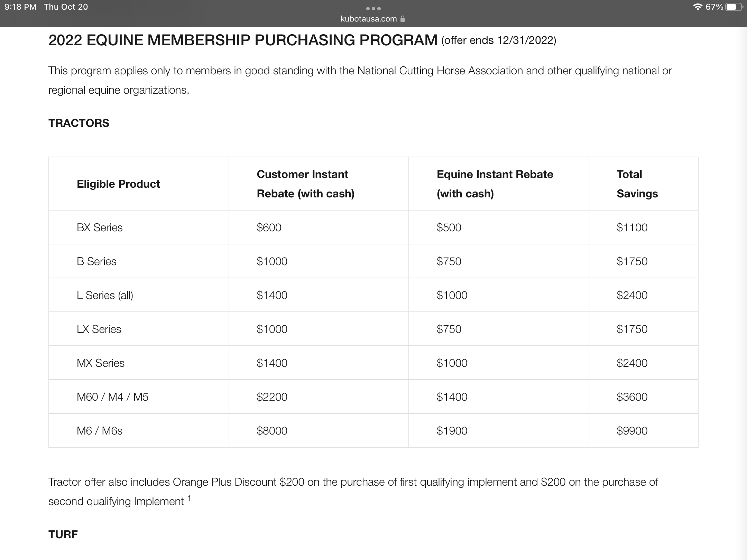Select the M60 / M4 / M5 row label

pyautogui.click(x=112, y=397)
